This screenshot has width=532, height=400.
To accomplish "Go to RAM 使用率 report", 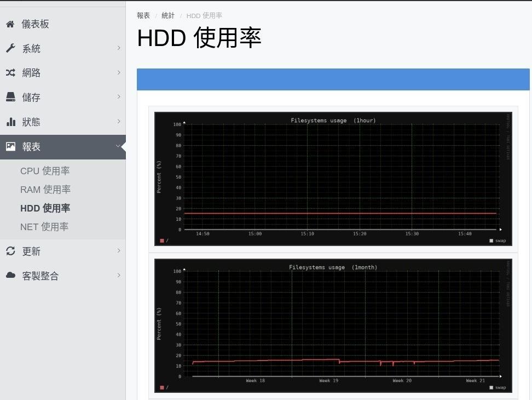I will 45,190.
